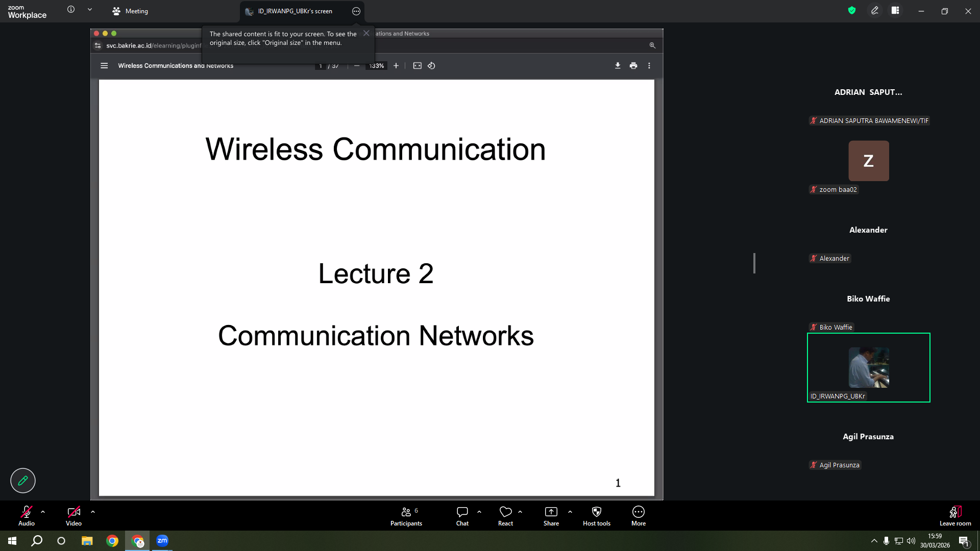The width and height of the screenshot is (980, 551).
Task: Leave the breakout room
Action: point(955,516)
